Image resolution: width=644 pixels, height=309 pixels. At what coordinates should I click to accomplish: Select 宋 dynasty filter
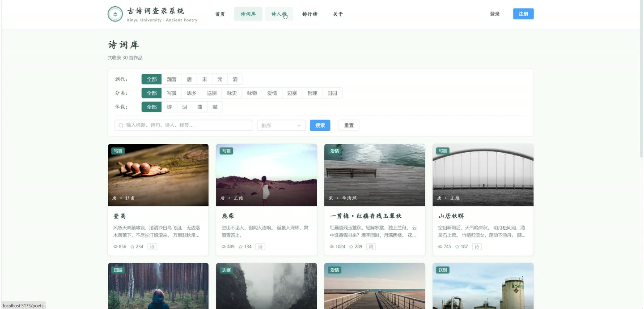pyautogui.click(x=204, y=79)
